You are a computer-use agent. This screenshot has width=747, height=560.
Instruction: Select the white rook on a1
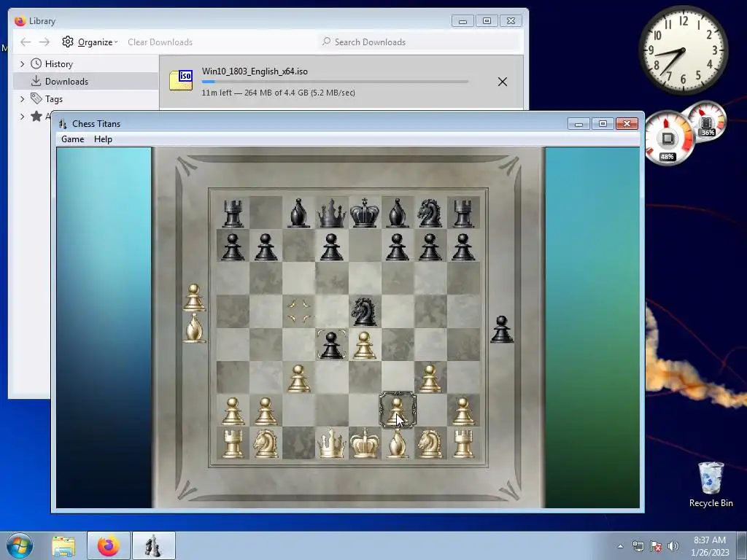tap(233, 444)
